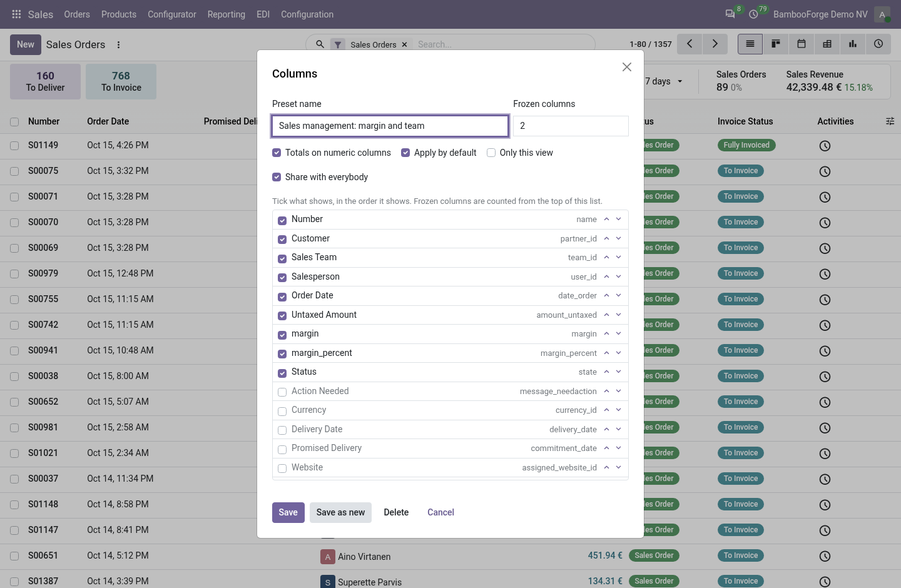
Task: Enable Only this view option
Action: pyautogui.click(x=491, y=153)
